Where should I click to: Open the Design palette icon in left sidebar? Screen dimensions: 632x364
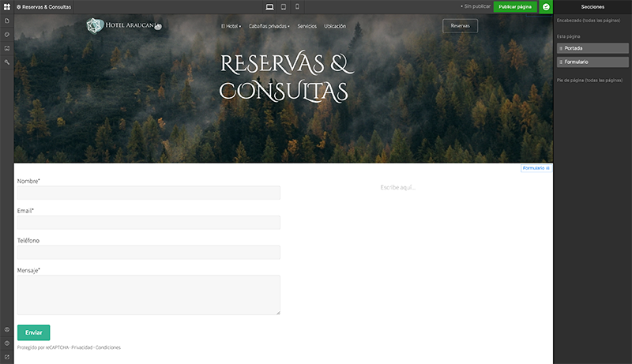(x=7, y=35)
